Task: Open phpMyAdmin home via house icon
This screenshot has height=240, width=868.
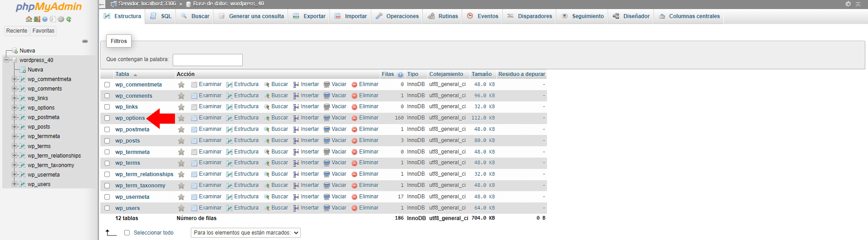Action: coord(29,19)
